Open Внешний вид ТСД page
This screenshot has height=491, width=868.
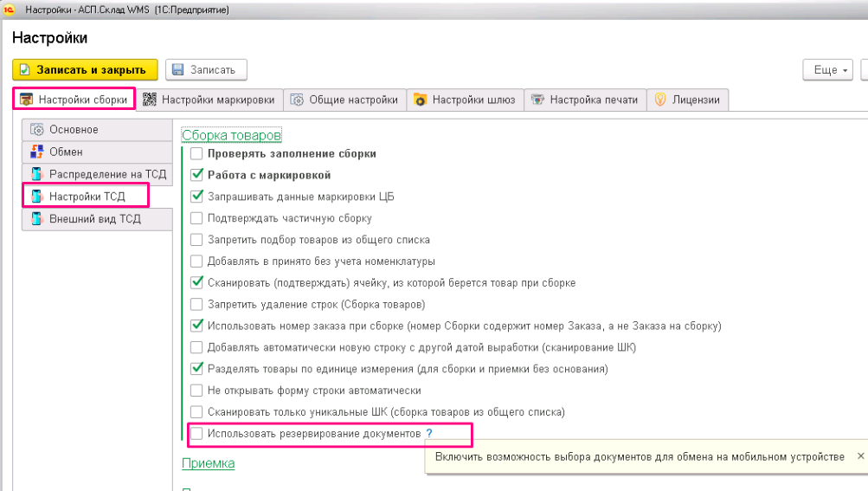coord(98,219)
